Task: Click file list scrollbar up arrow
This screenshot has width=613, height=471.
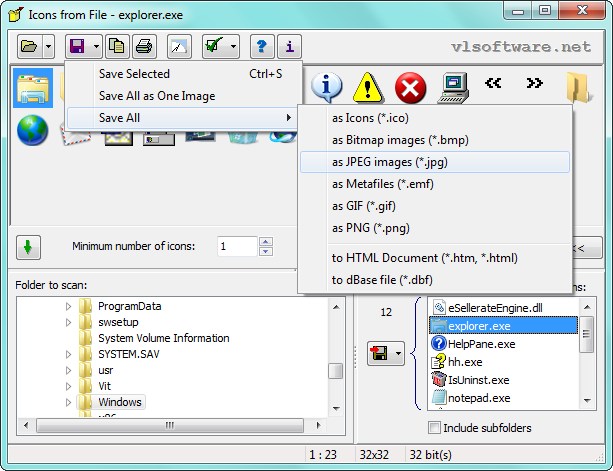Action: tap(587, 307)
